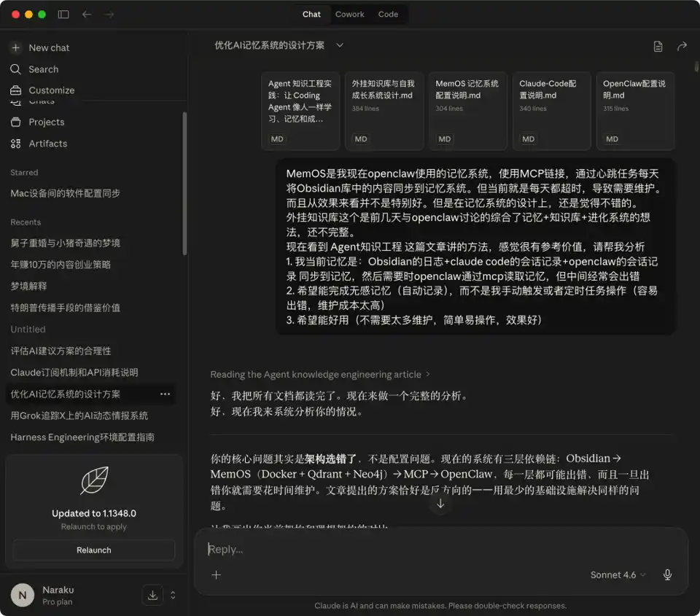
Task: Open the Artifacts section
Action: pyautogui.click(x=48, y=144)
